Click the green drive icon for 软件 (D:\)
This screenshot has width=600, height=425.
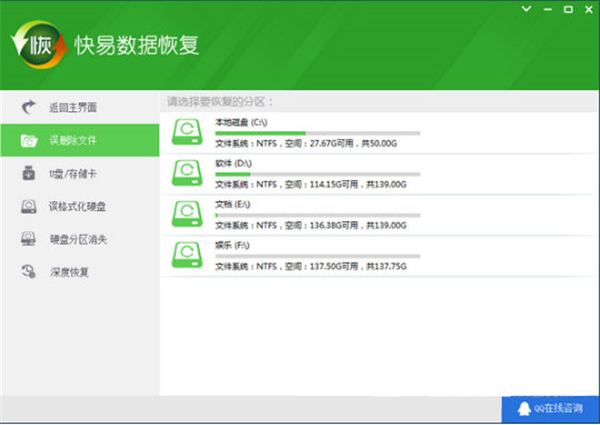click(188, 174)
